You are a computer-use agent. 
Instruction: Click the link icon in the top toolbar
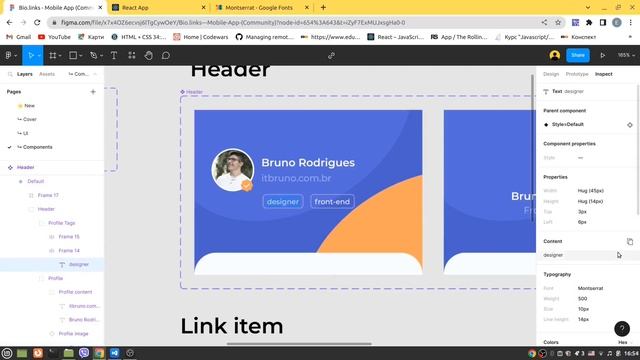coord(331,56)
